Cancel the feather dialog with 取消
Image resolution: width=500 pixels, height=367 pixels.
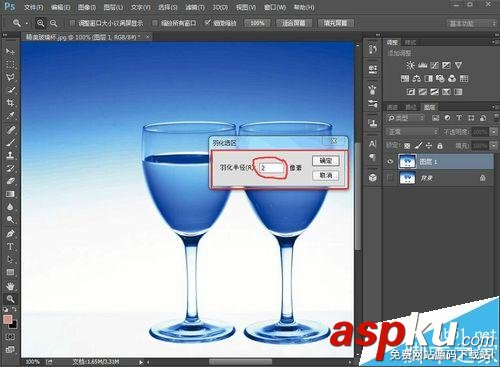click(x=326, y=175)
